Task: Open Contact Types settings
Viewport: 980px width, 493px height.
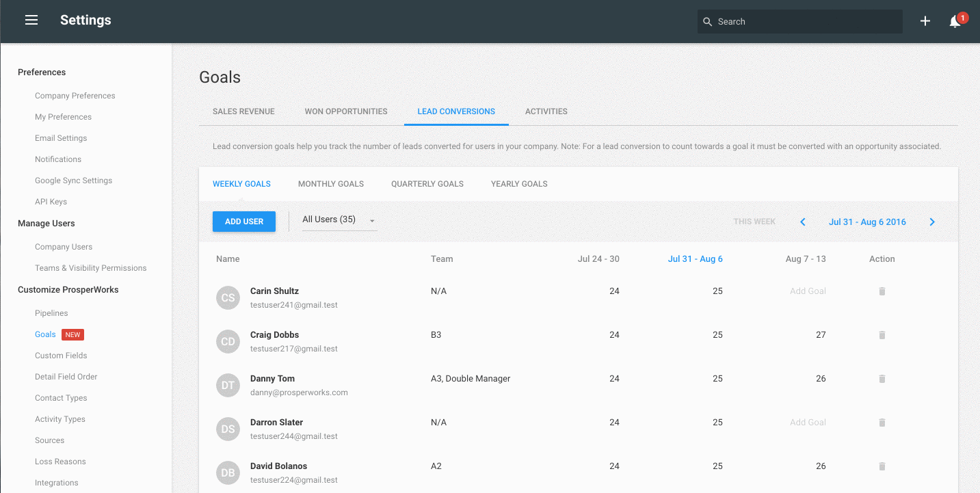Action: [x=61, y=398]
